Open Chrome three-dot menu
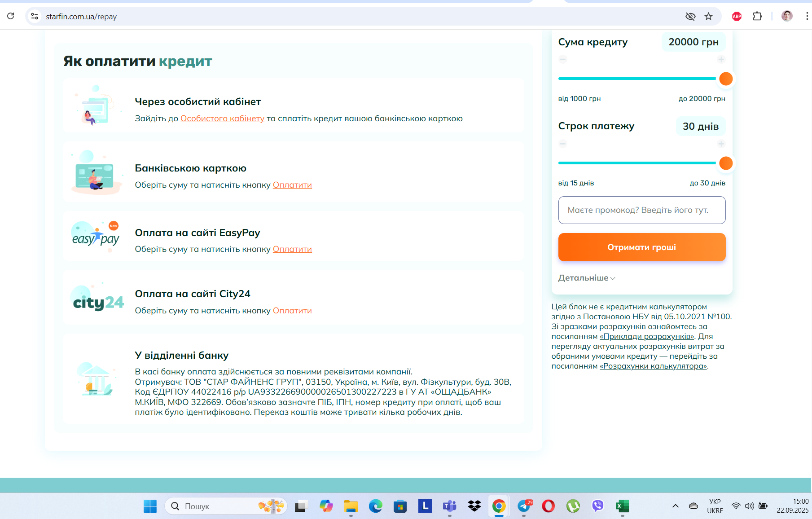The width and height of the screenshot is (812, 519). (807, 16)
